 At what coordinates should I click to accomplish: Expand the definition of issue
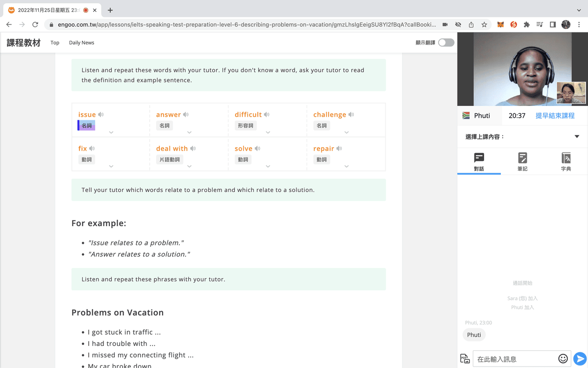tap(111, 132)
